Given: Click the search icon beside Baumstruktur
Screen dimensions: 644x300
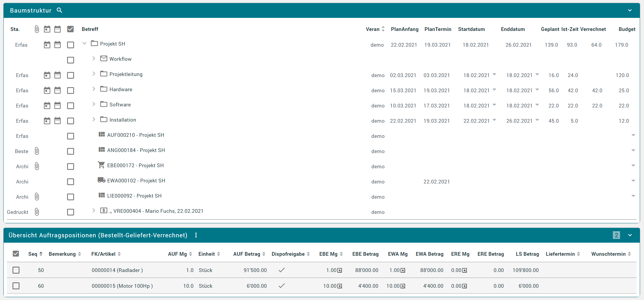Looking at the screenshot, I should coord(59,10).
